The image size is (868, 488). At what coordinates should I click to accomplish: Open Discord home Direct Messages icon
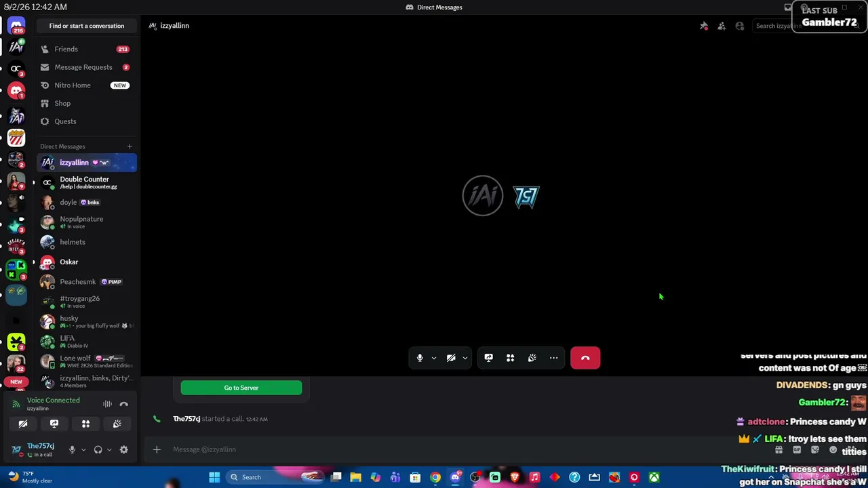tap(16, 26)
